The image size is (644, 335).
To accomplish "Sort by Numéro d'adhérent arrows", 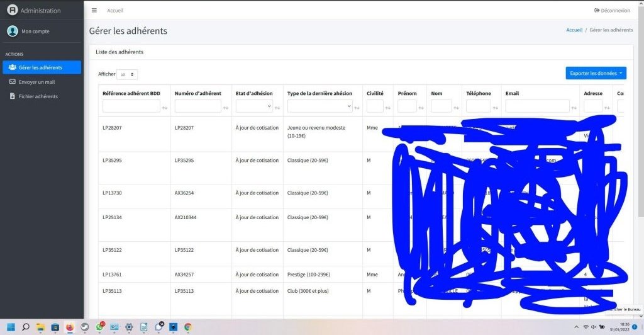I will [x=226, y=108].
